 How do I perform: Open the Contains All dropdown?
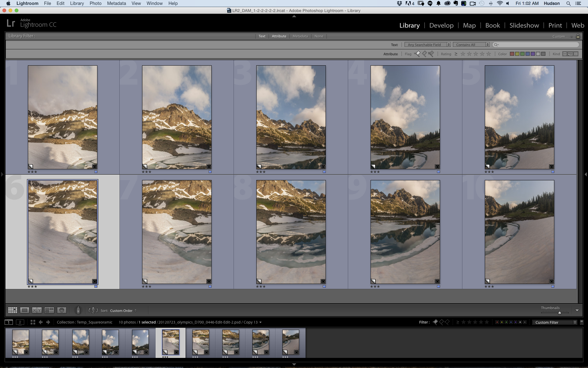[471, 45]
